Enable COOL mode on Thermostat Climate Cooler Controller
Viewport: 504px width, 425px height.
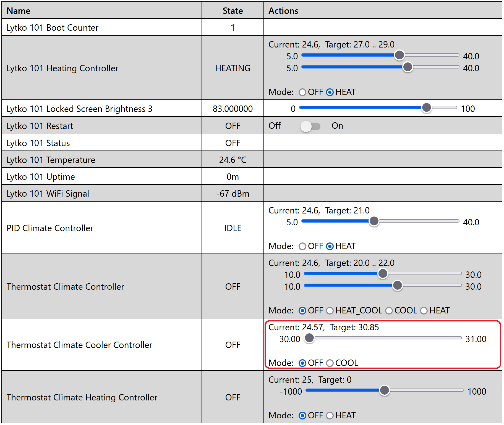[330, 363]
